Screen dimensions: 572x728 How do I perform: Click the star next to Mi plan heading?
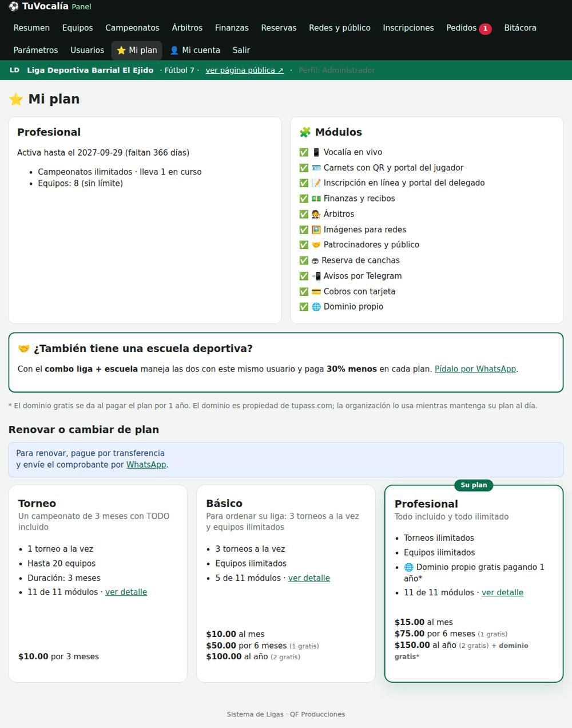(x=16, y=99)
